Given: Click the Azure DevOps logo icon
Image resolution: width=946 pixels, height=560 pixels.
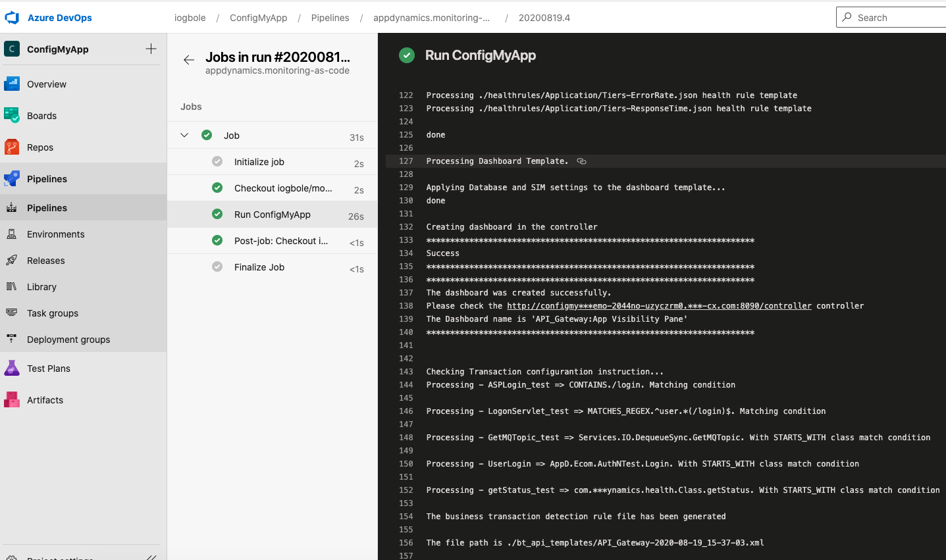Looking at the screenshot, I should pos(12,18).
